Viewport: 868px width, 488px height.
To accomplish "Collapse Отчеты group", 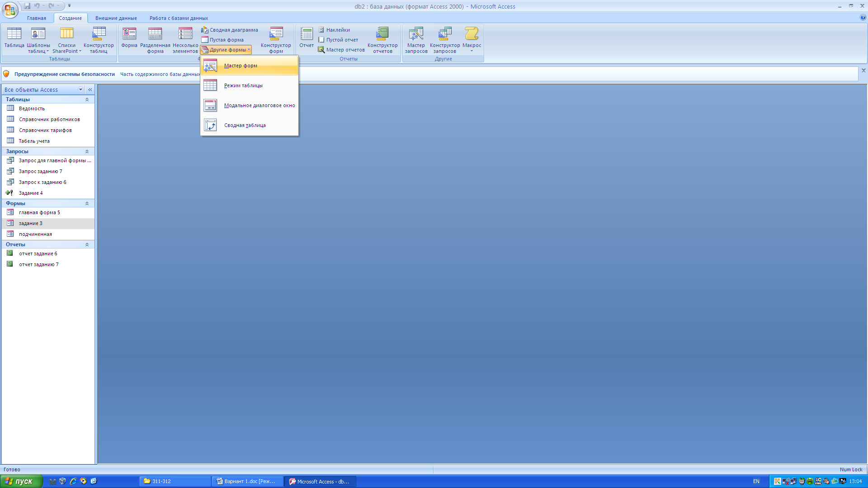I will tap(87, 244).
